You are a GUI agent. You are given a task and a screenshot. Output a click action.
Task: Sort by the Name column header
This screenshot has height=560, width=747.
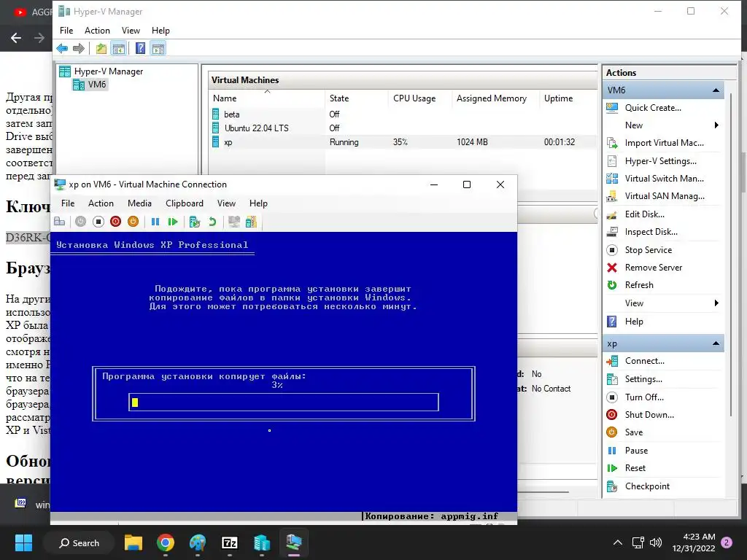[267, 98]
